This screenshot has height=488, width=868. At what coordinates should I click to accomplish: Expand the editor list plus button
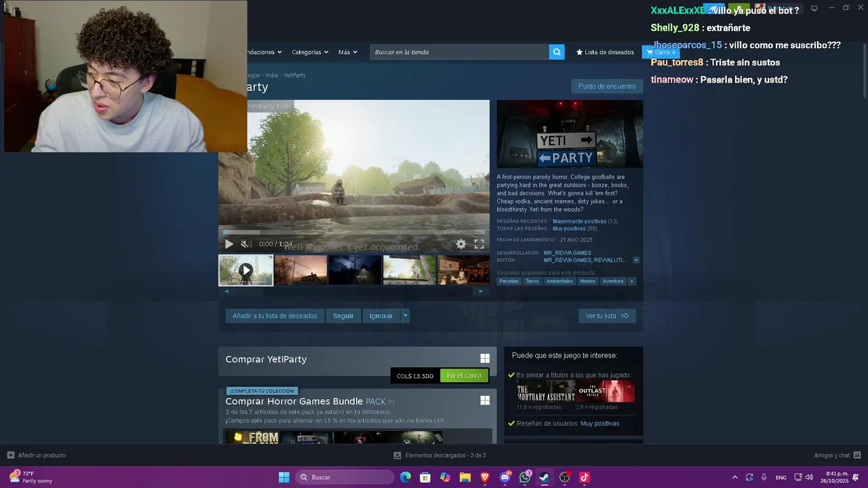tap(636, 260)
